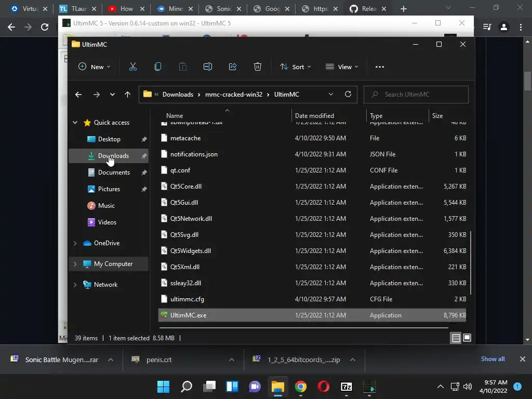Open the penis.crt downloaded file
This screenshot has height=399, width=532.
click(x=159, y=360)
